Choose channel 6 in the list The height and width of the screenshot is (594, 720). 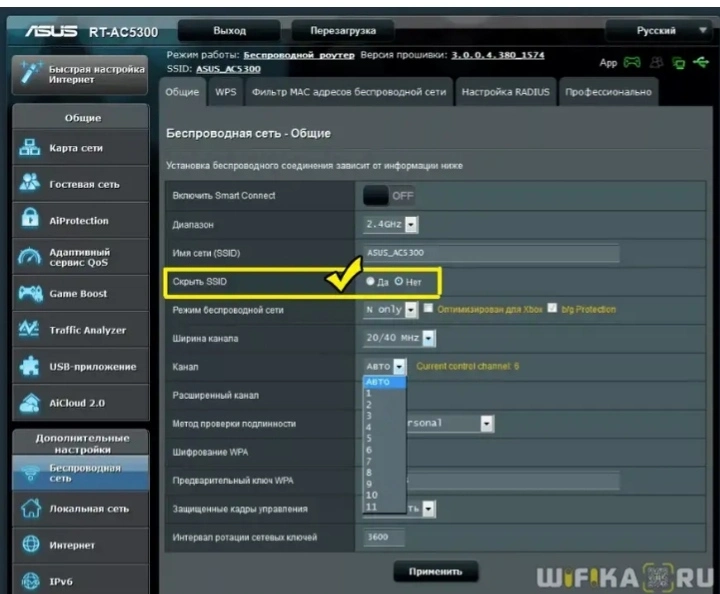click(384, 450)
